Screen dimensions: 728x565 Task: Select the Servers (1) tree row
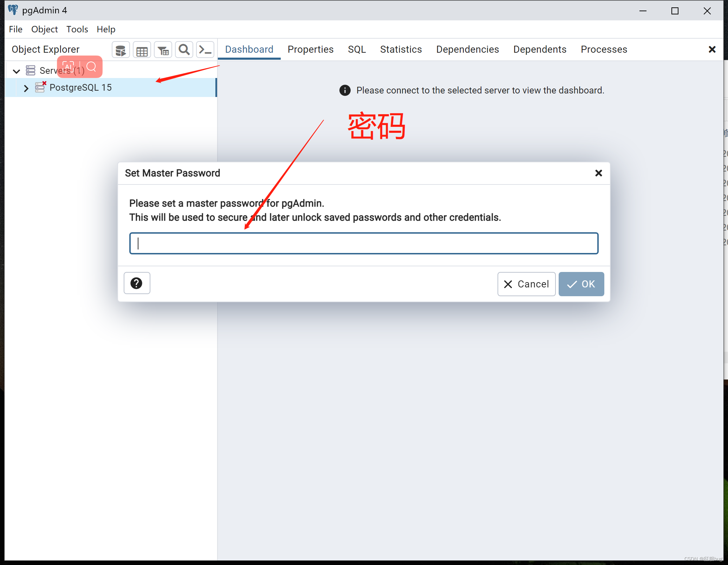(111, 71)
